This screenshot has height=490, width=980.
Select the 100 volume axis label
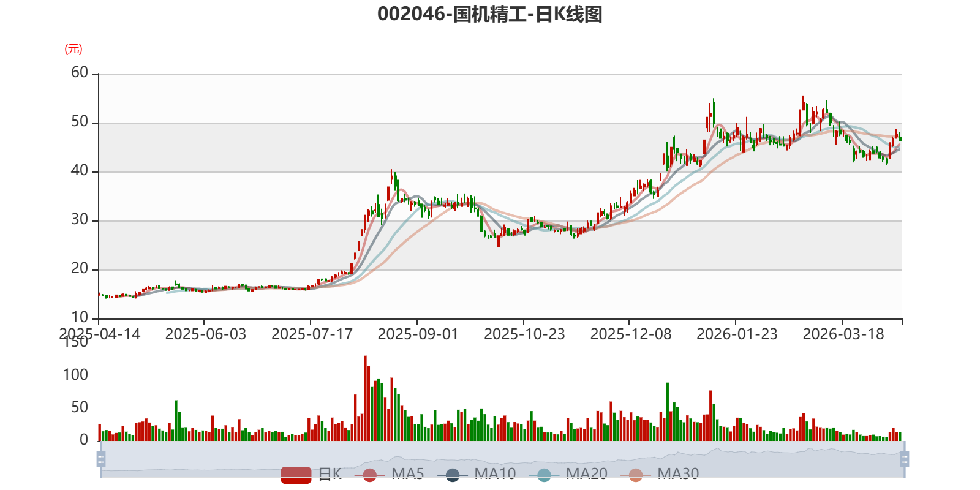pyautogui.click(x=75, y=375)
